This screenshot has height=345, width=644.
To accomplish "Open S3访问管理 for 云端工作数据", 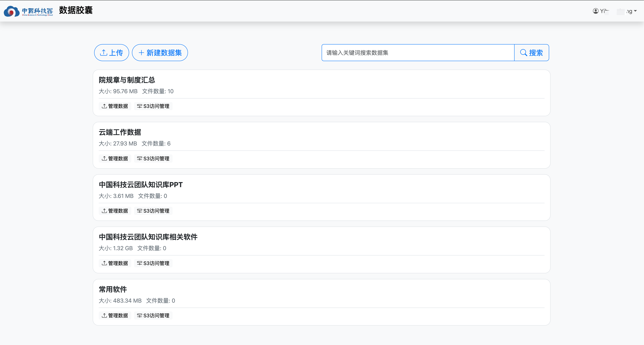I will (x=153, y=159).
